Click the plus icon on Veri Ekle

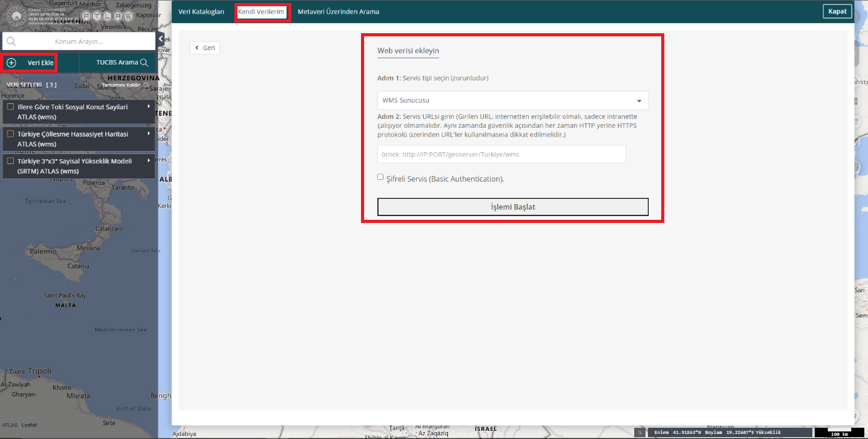11,63
